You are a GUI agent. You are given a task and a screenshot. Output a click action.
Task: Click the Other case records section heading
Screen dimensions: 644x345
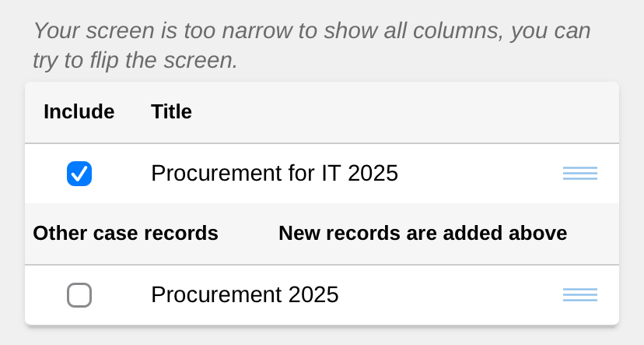(125, 233)
